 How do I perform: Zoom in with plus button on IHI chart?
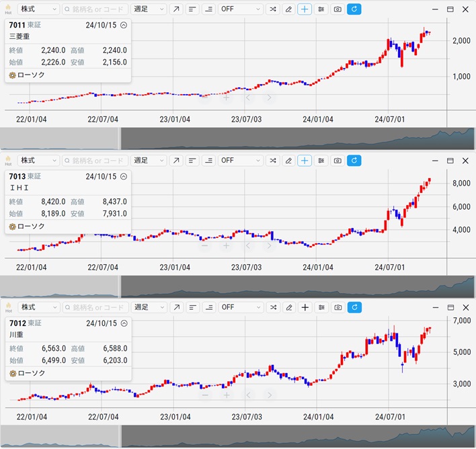point(227,246)
